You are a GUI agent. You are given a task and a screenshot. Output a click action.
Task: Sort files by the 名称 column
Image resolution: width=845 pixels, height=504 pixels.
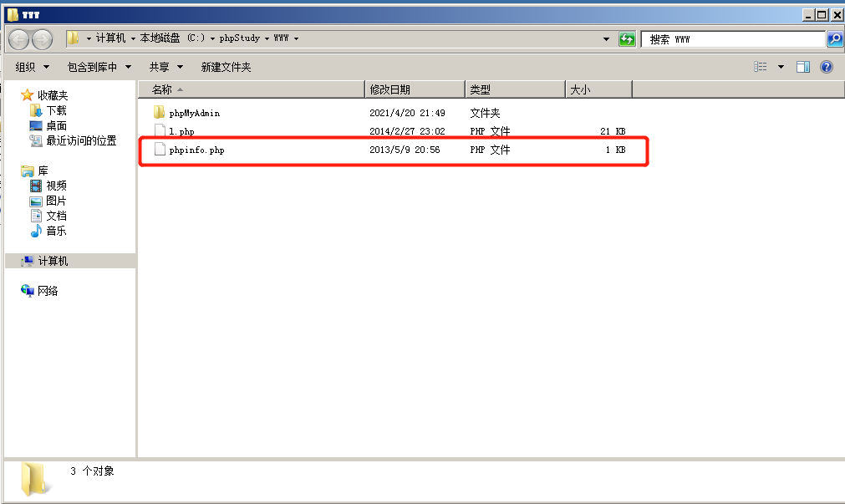coord(252,89)
